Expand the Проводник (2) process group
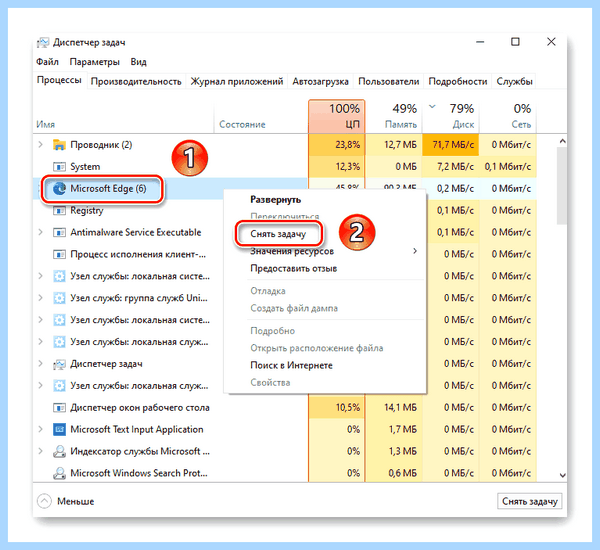This screenshot has height=550, width=600. click(x=41, y=145)
